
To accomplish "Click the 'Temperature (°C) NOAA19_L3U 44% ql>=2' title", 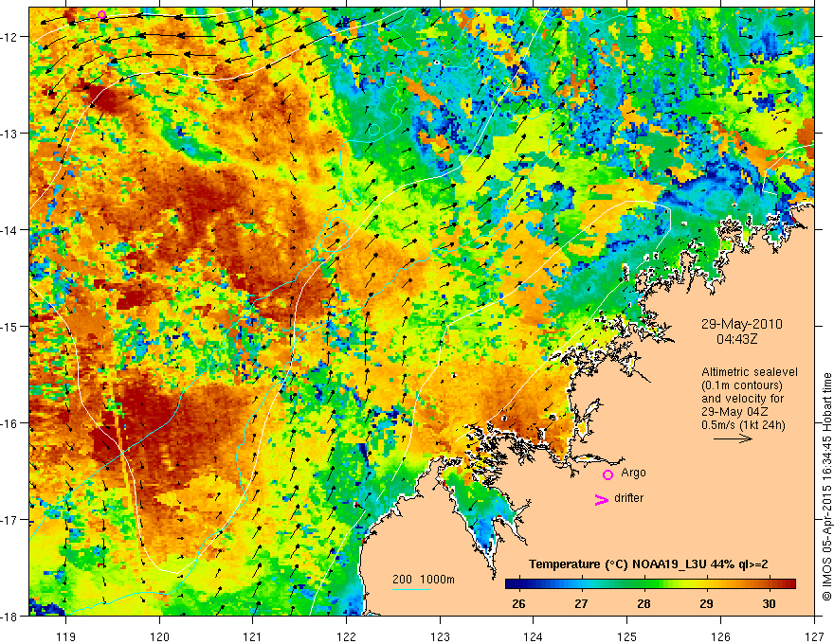I will [648, 564].
